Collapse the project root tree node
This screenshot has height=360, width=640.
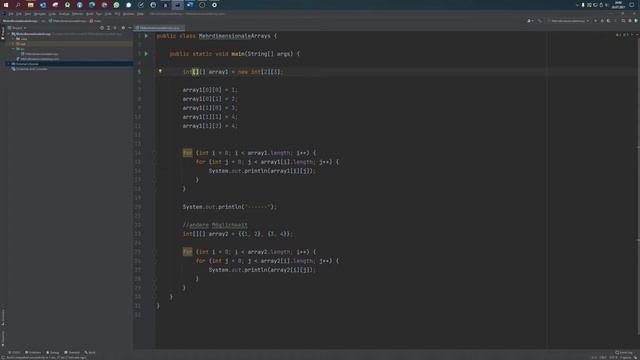(9, 34)
